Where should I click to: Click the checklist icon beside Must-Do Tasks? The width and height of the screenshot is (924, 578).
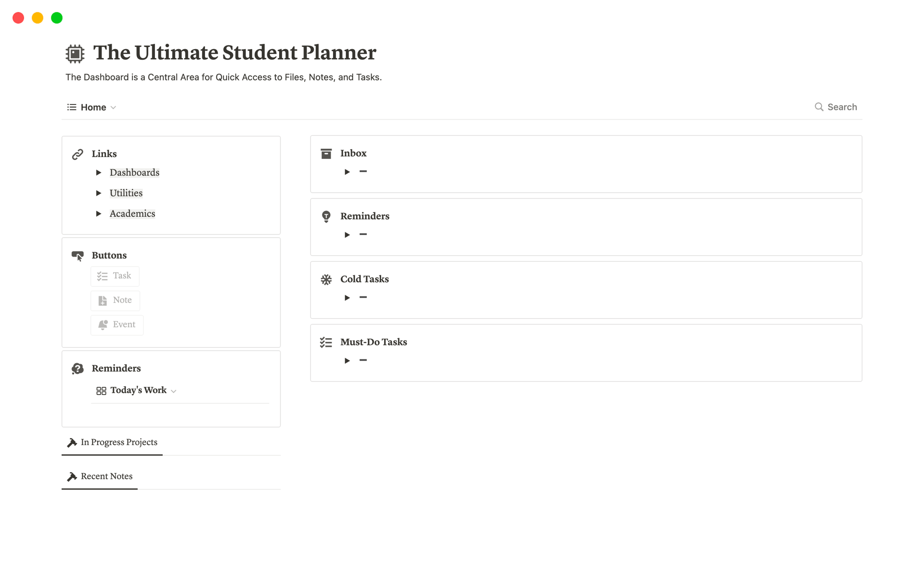pyautogui.click(x=326, y=342)
